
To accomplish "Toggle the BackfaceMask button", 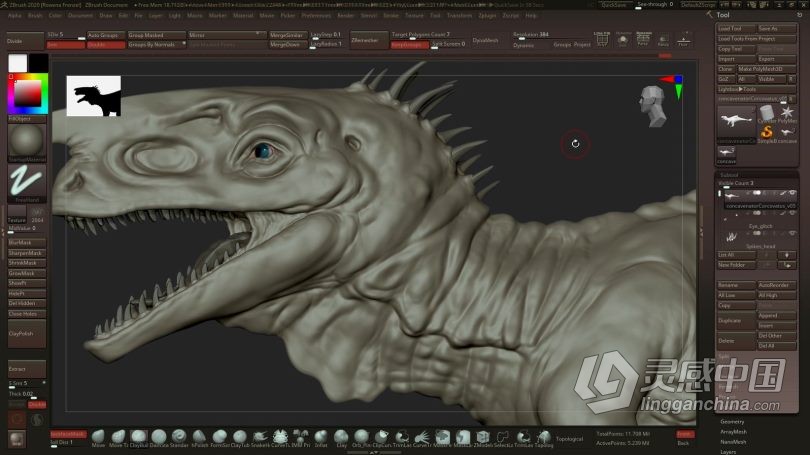I will [x=68, y=434].
